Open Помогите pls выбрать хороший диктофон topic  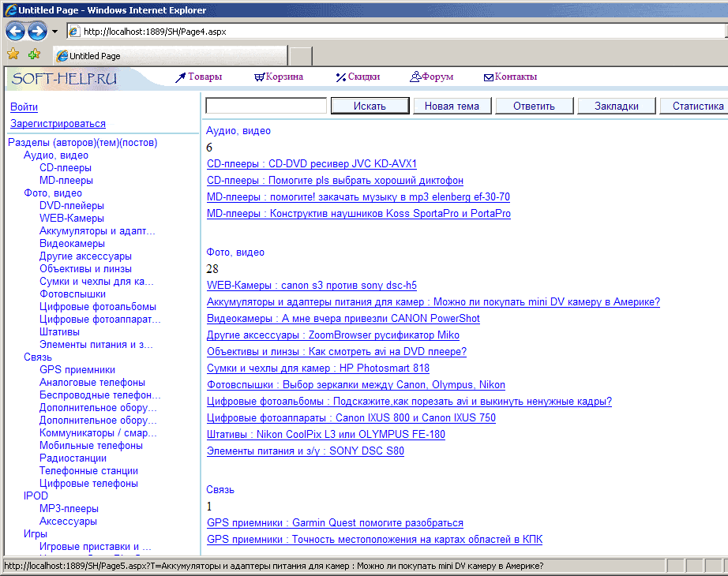click(x=336, y=180)
